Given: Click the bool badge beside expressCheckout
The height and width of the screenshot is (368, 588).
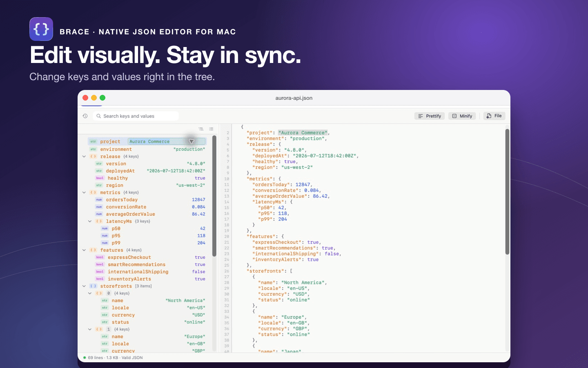Looking at the screenshot, I should (x=100, y=258).
